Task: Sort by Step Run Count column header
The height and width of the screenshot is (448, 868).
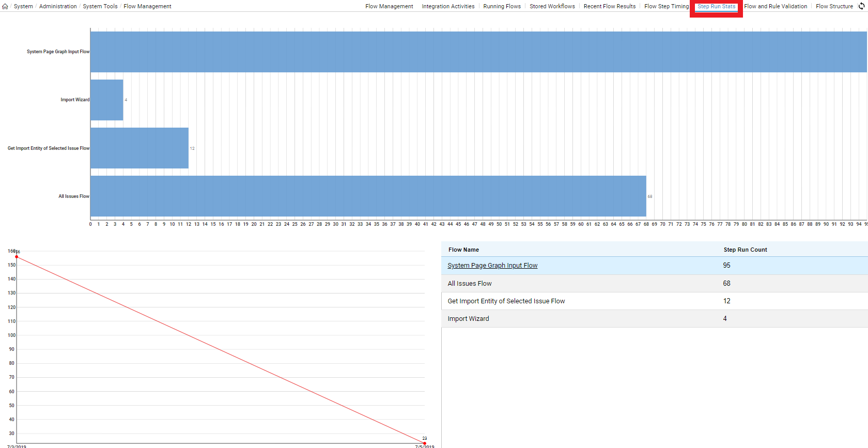Action: coord(745,250)
